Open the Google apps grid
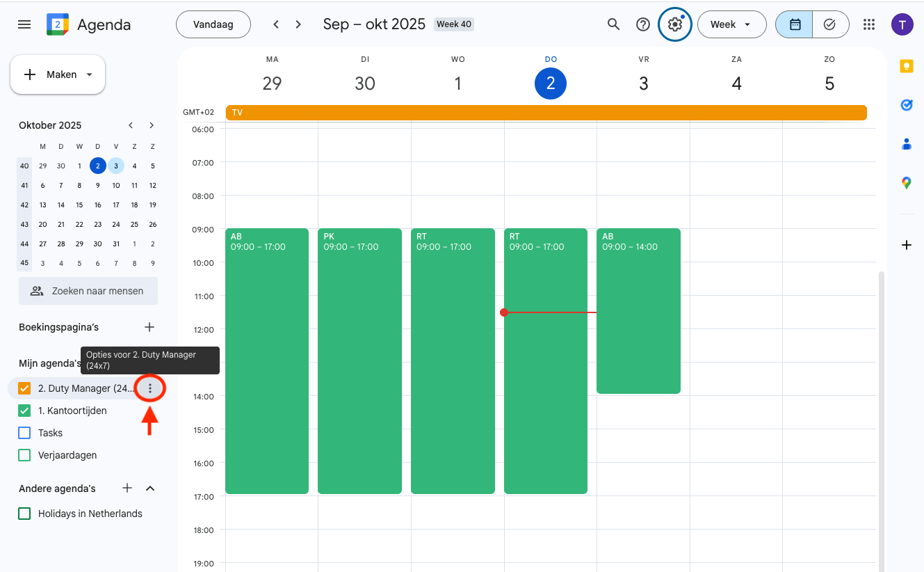Image resolution: width=924 pixels, height=572 pixels. 868,24
